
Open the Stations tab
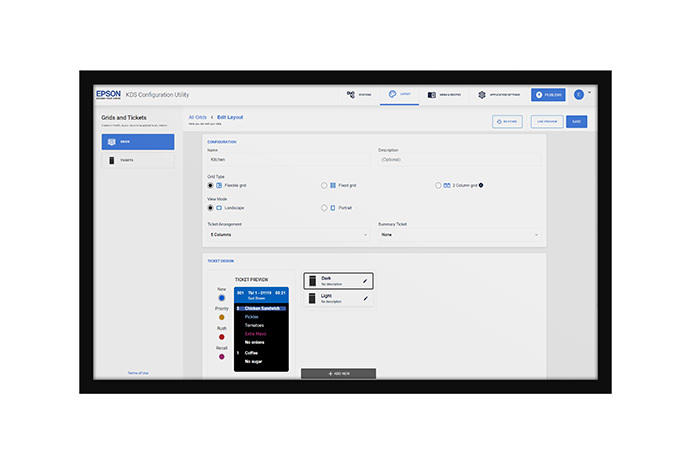click(x=360, y=95)
